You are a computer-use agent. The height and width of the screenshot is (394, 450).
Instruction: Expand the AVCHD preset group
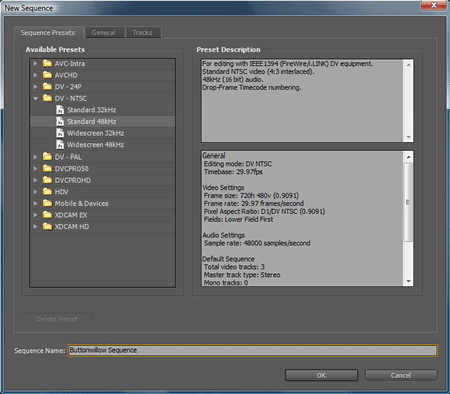pos(35,75)
